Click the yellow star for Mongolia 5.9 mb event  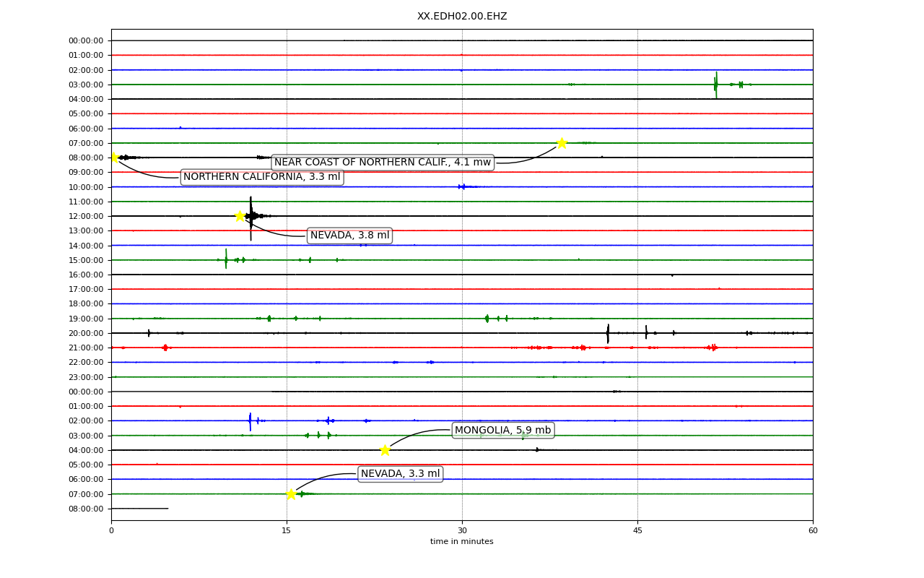click(x=385, y=450)
